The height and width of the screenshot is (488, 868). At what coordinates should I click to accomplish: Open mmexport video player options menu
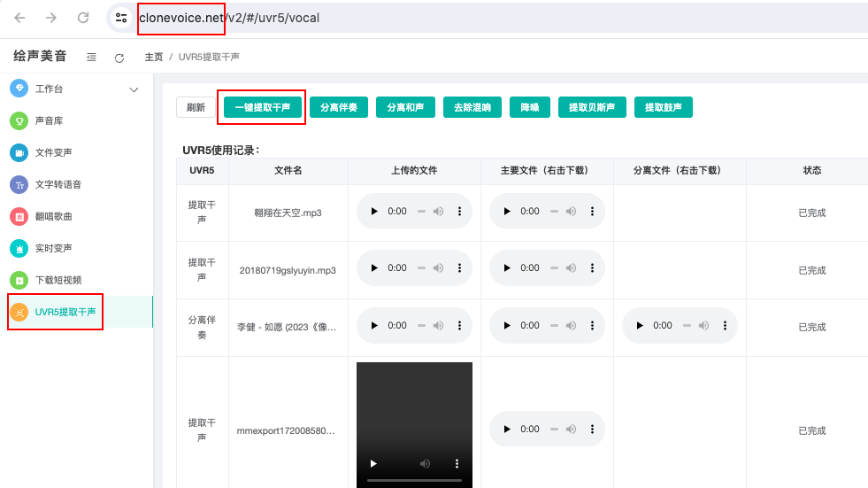[x=457, y=463]
